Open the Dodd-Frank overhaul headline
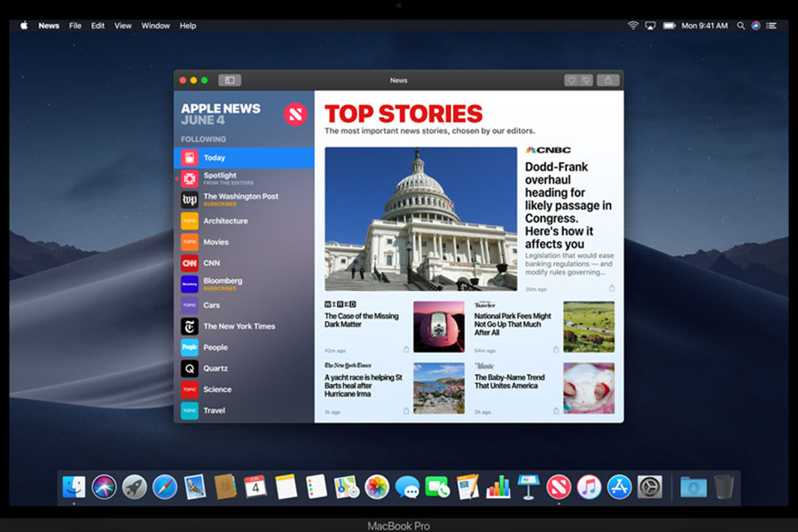 click(x=568, y=205)
